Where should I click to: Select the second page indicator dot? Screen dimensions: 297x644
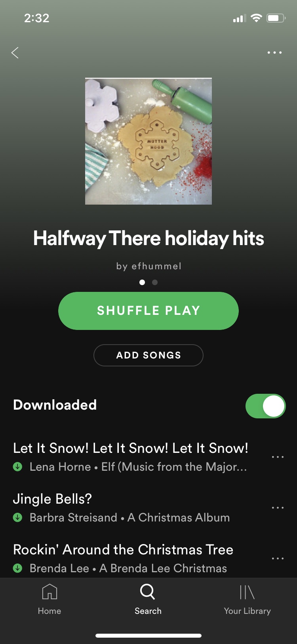155,282
